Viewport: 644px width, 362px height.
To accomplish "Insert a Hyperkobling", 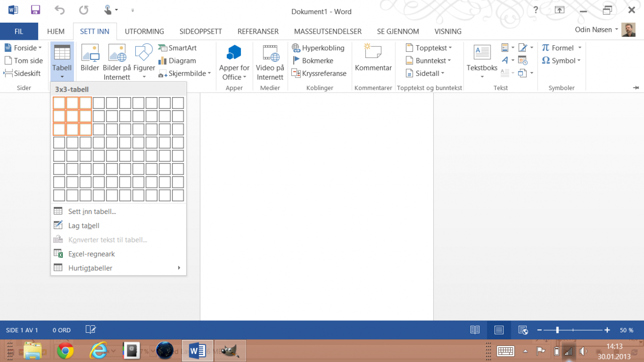I will click(318, 48).
